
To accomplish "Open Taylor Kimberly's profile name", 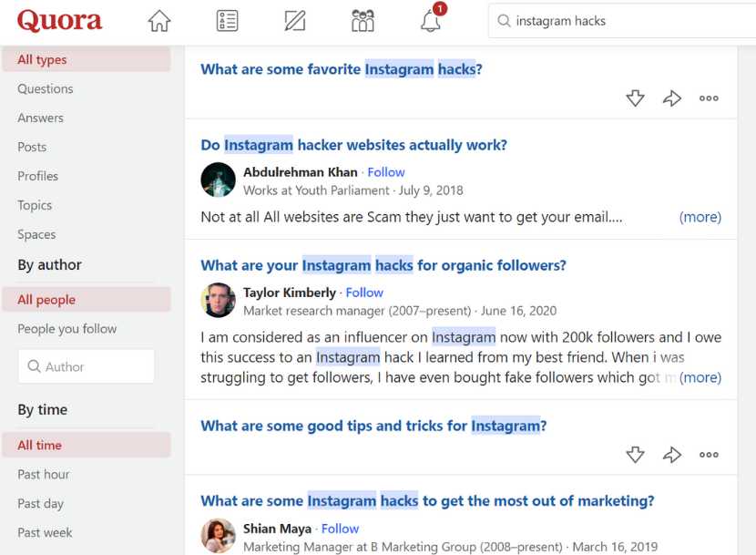I will pyautogui.click(x=290, y=293).
